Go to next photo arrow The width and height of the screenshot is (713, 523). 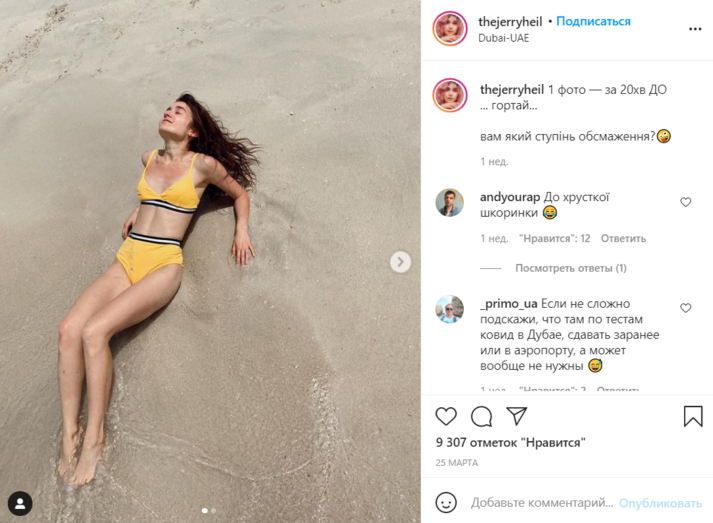point(400,262)
